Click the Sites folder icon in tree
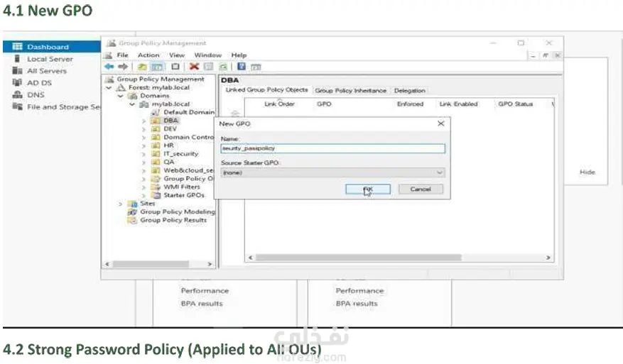The width and height of the screenshot is (623, 364). point(132,203)
